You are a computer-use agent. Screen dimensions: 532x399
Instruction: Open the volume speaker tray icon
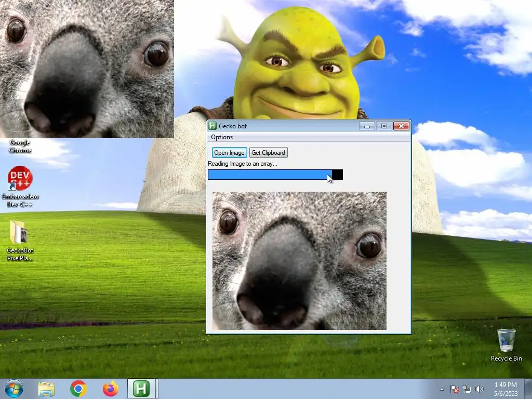tap(480, 389)
